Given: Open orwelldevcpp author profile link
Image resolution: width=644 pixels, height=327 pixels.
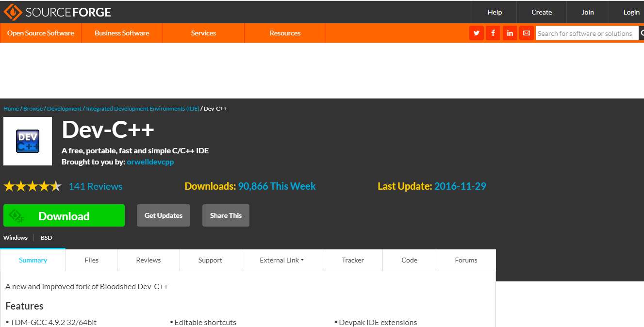Looking at the screenshot, I should (150, 162).
